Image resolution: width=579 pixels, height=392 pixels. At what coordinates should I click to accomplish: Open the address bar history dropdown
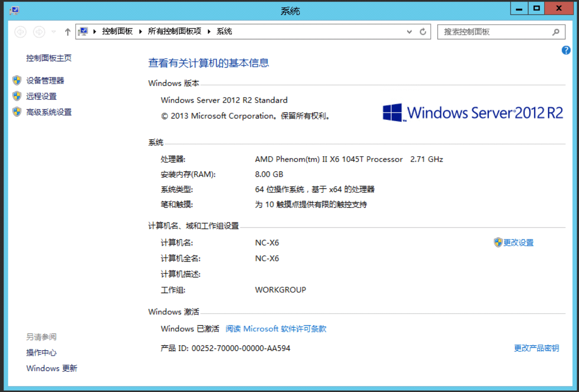coord(409,32)
